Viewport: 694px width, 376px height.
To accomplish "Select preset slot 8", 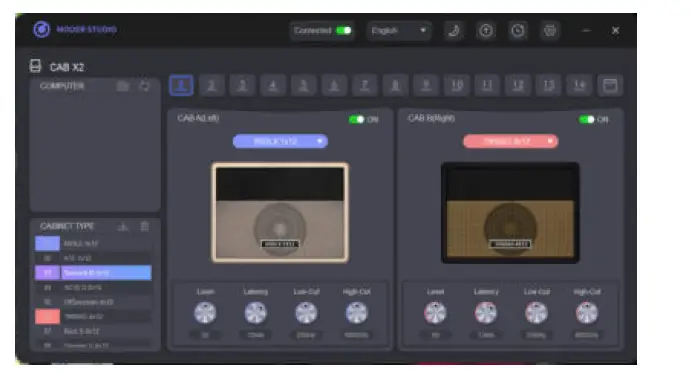I will (395, 85).
